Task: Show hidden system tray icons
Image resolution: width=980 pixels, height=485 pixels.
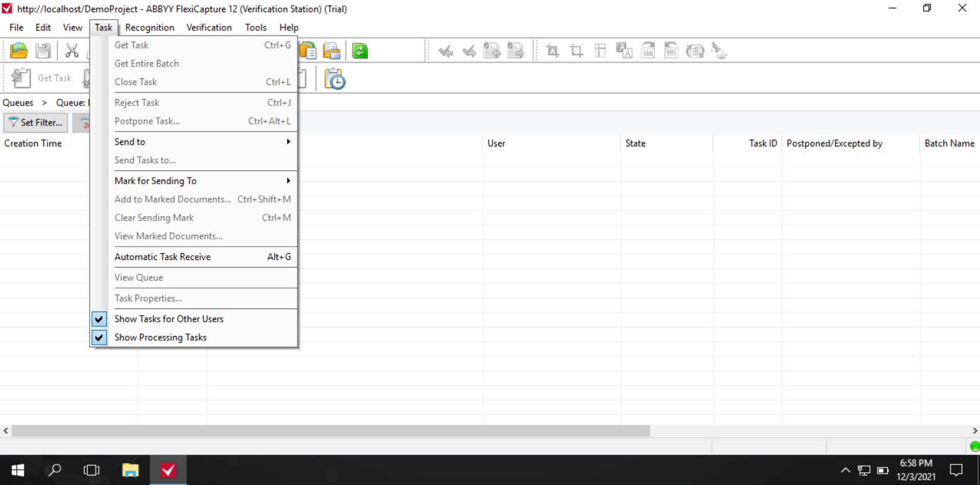Action: 845,470
